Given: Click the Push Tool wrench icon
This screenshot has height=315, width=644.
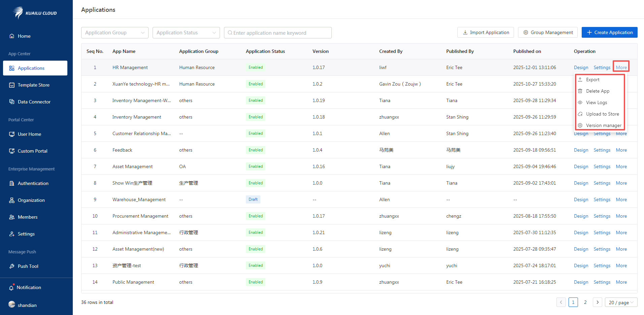Looking at the screenshot, I should pos(12,266).
